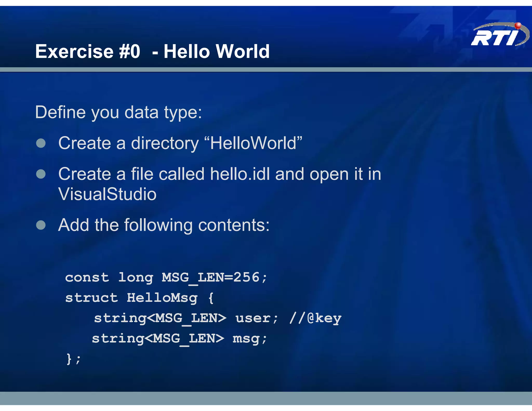This screenshot has width=532, height=411.
Task: Click the word 'VisualStudio'
Action: pyautogui.click(x=107, y=194)
